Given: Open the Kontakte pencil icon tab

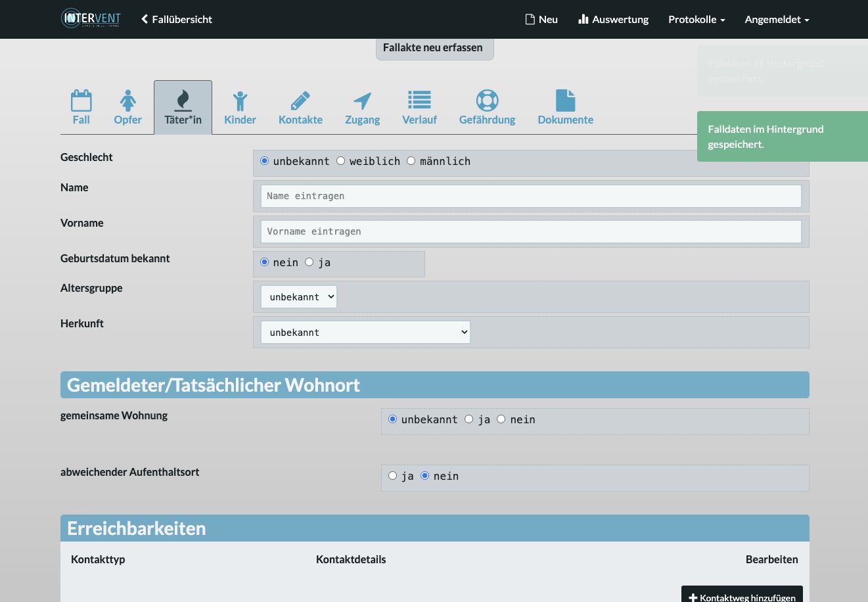Looking at the screenshot, I should point(300,101).
